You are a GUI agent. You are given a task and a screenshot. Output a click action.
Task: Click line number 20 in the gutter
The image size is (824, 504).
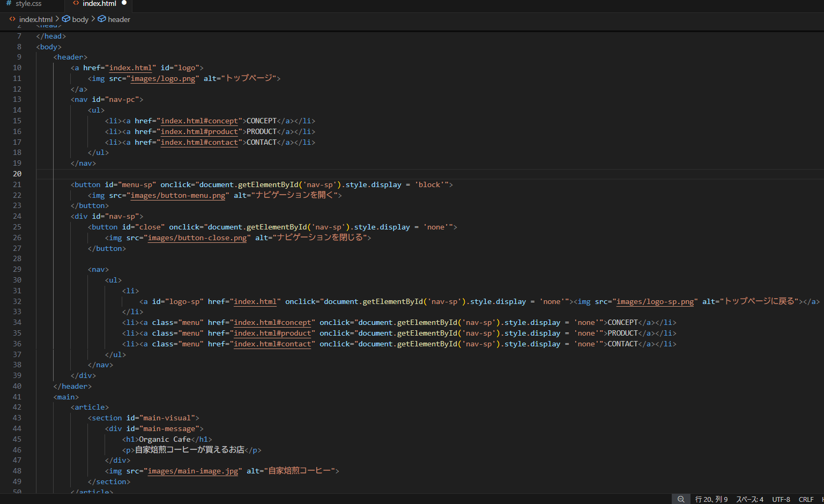(x=17, y=174)
